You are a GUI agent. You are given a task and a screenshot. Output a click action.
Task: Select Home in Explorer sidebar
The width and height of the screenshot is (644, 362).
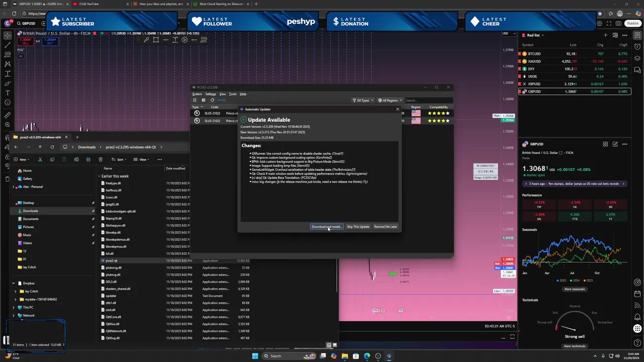point(27,170)
